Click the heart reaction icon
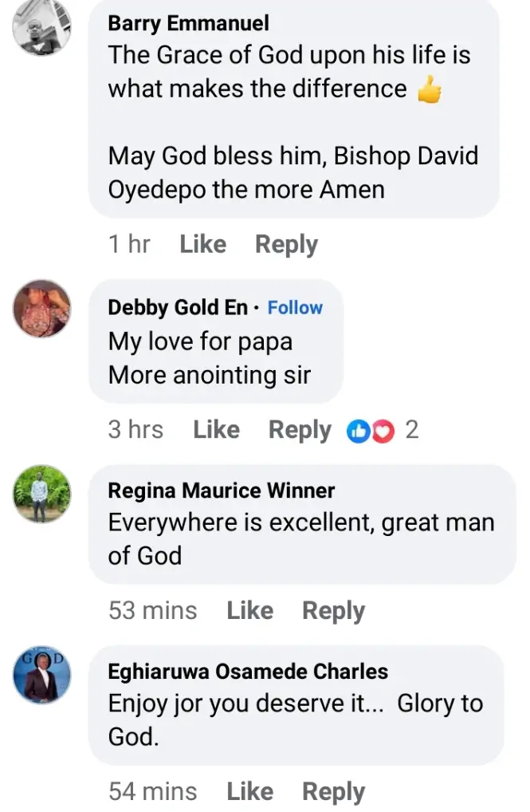 383,432
